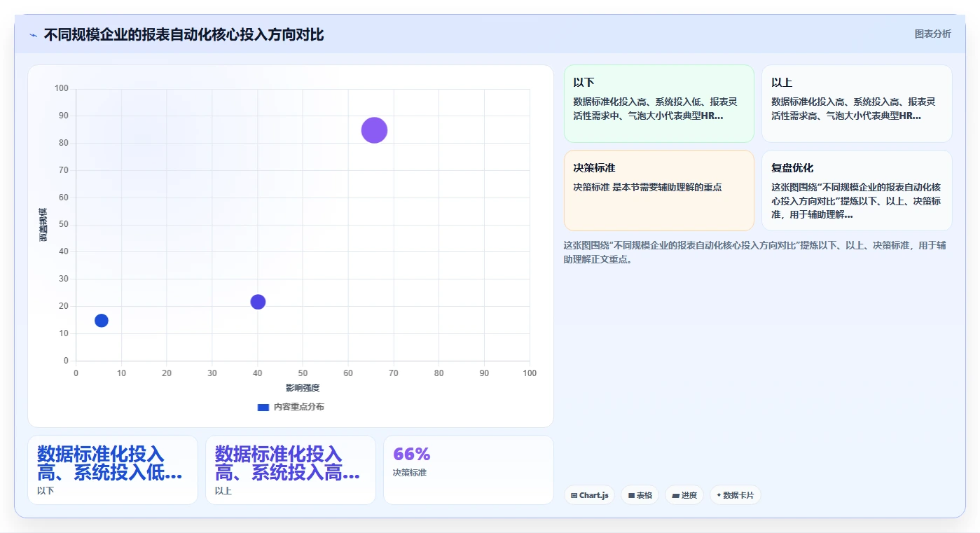Image resolution: width=980 pixels, height=533 pixels.
Task: Click the y-axis tick value 50
Action: coord(64,225)
